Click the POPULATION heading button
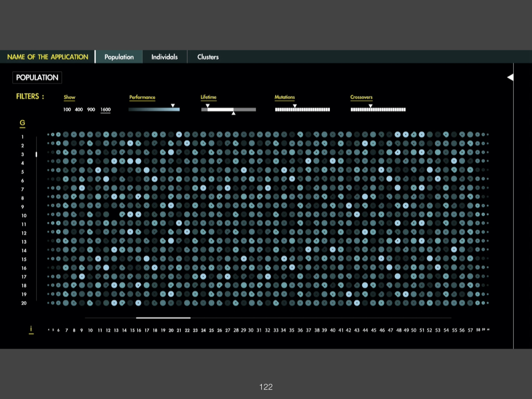Image resolution: width=532 pixels, height=399 pixels. (x=37, y=77)
